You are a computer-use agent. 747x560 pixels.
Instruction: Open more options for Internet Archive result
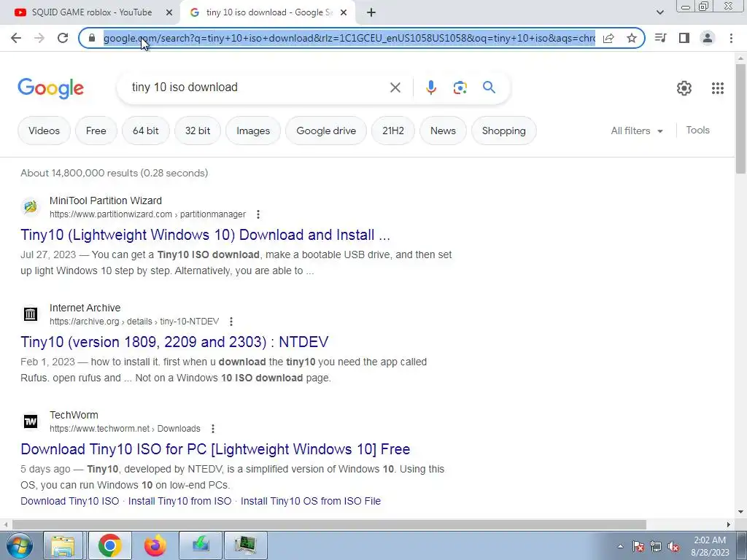click(x=231, y=322)
